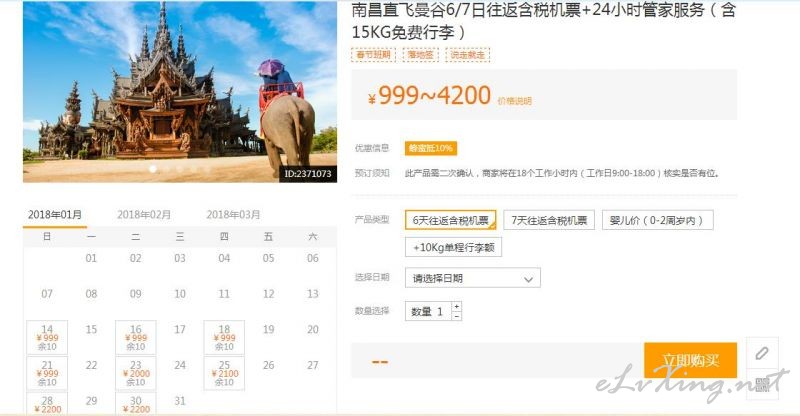This screenshot has width=800, height=416.
Task: Switch to 2018年03月 calendar tab
Action: 233,215
